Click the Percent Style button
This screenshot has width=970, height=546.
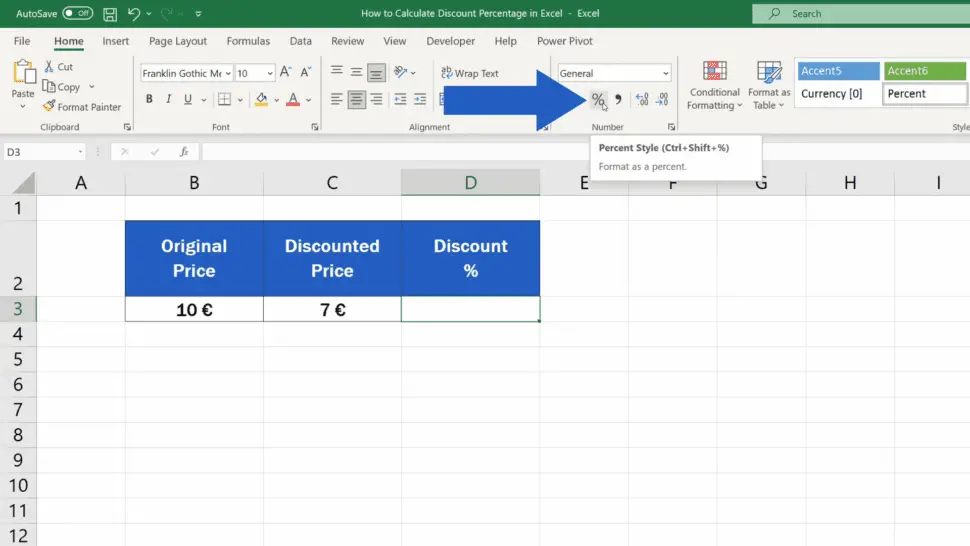598,99
